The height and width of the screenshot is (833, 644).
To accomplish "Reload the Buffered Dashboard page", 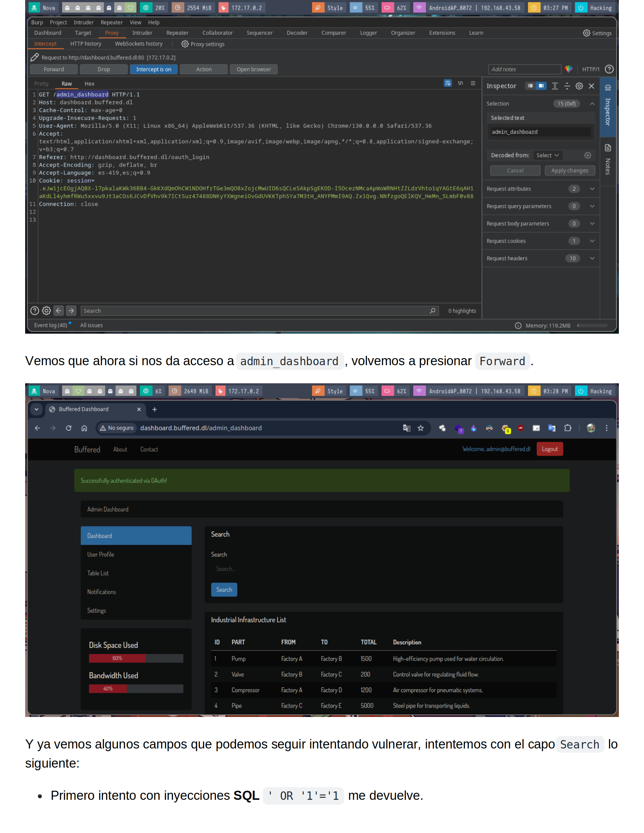I will coord(69,428).
